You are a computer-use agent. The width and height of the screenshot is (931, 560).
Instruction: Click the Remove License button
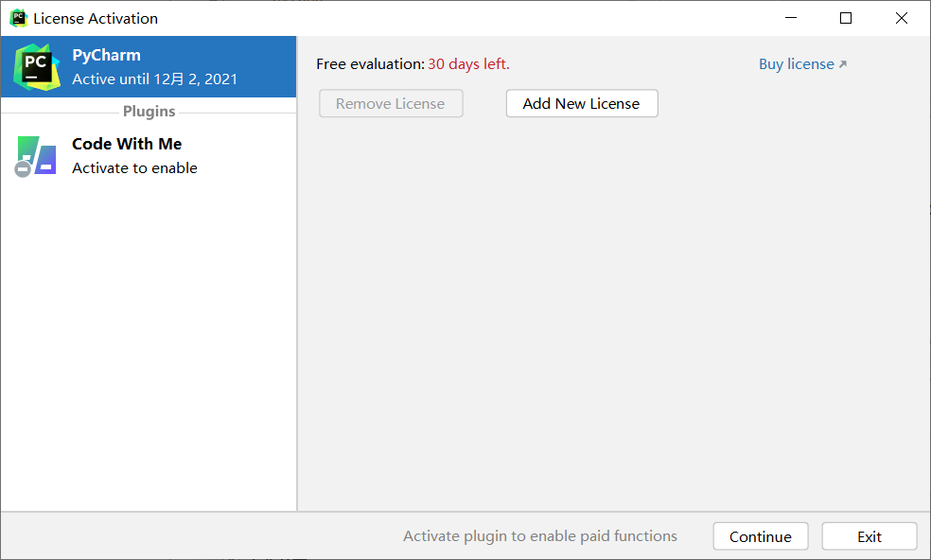391,103
